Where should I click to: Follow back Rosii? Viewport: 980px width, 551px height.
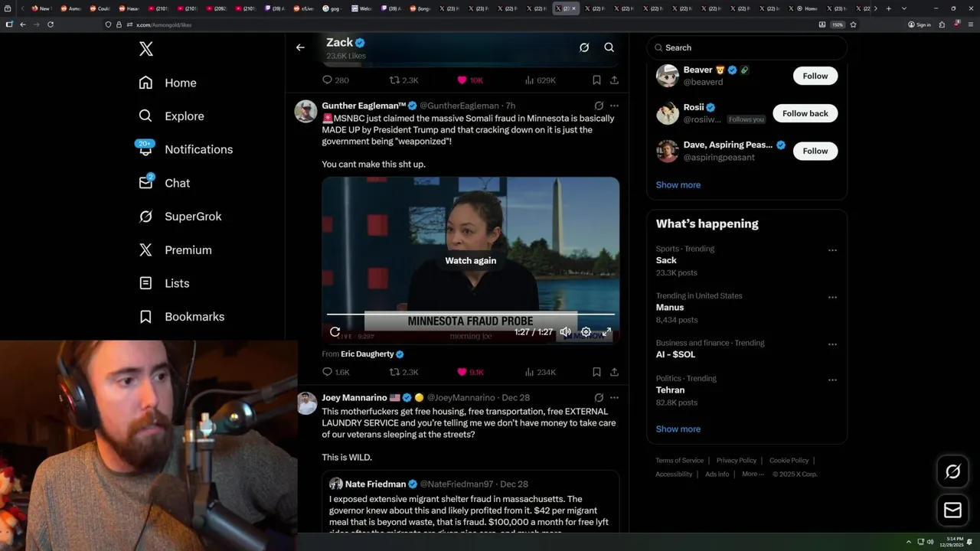click(x=805, y=113)
